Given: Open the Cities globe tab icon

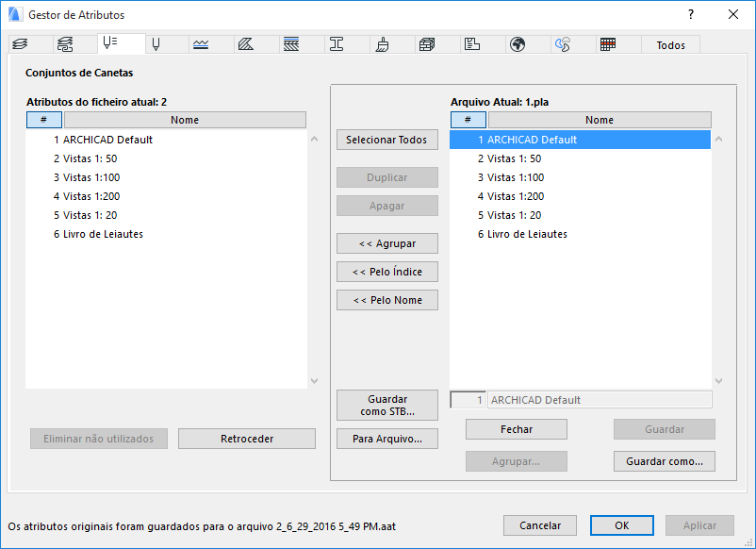Looking at the screenshot, I should [518, 44].
